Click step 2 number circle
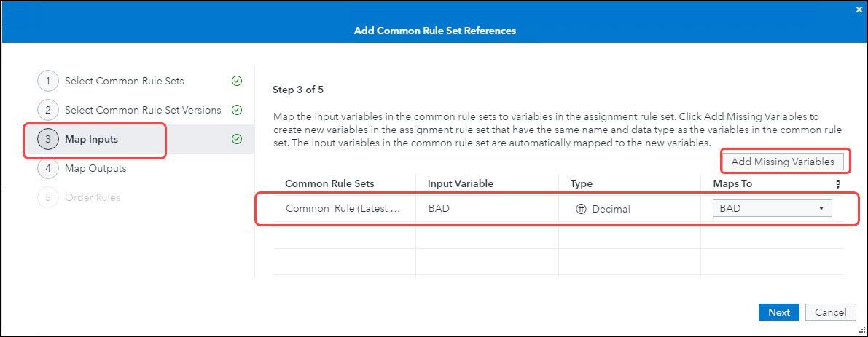This screenshot has width=868, height=337. [47, 110]
